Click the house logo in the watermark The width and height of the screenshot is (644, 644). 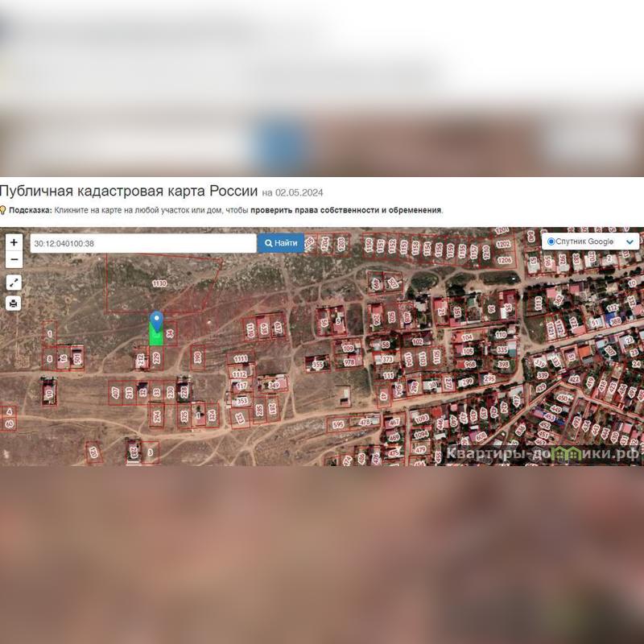[564, 453]
